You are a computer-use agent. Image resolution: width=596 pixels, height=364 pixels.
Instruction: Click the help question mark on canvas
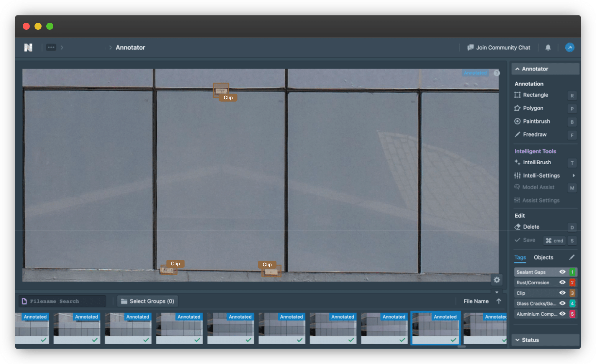(x=497, y=73)
